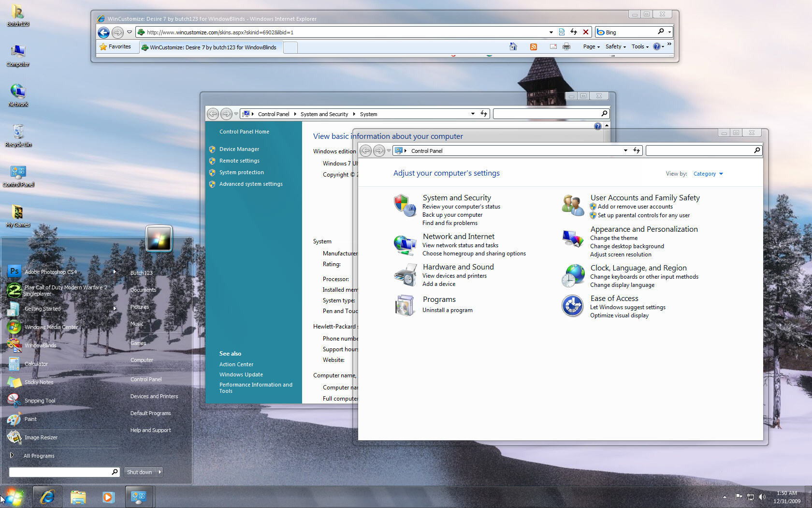Show hidden tray icons arrow

(x=725, y=497)
